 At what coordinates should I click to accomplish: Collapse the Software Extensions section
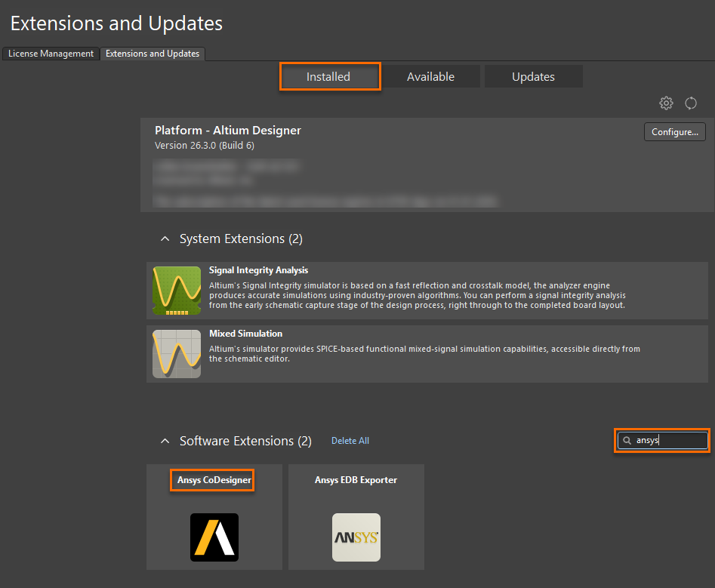pos(165,442)
